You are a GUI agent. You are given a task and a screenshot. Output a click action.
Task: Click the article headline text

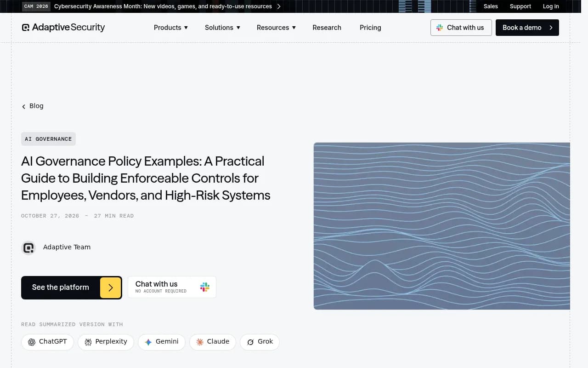(146, 178)
